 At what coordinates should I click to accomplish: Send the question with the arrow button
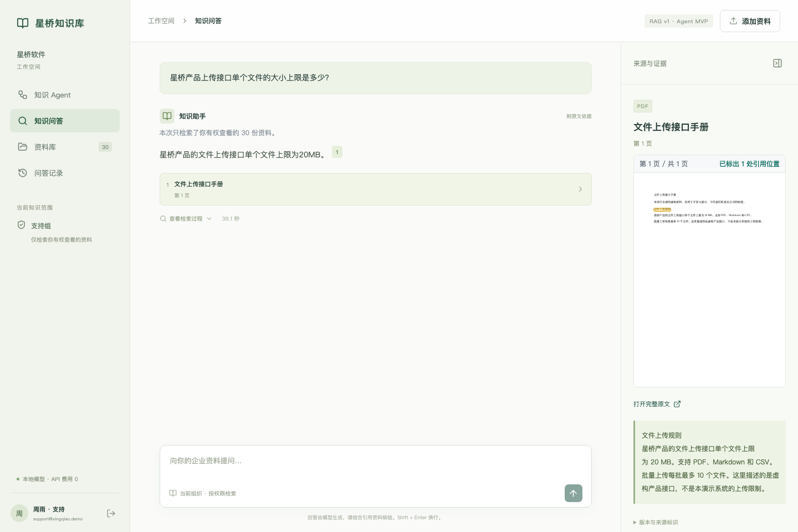574,493
